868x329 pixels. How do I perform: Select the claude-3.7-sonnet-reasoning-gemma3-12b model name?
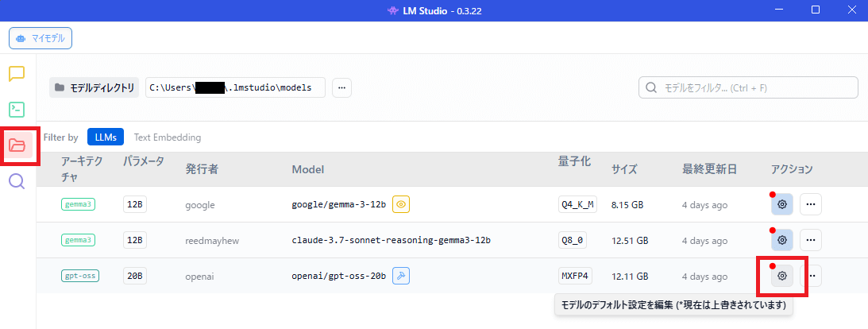[x=392, y=240]
